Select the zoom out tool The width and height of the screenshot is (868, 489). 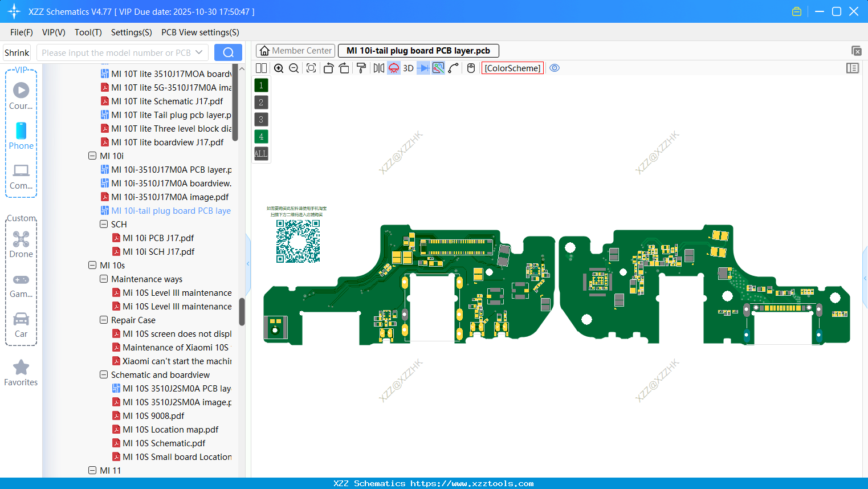[x=294, y=68]
